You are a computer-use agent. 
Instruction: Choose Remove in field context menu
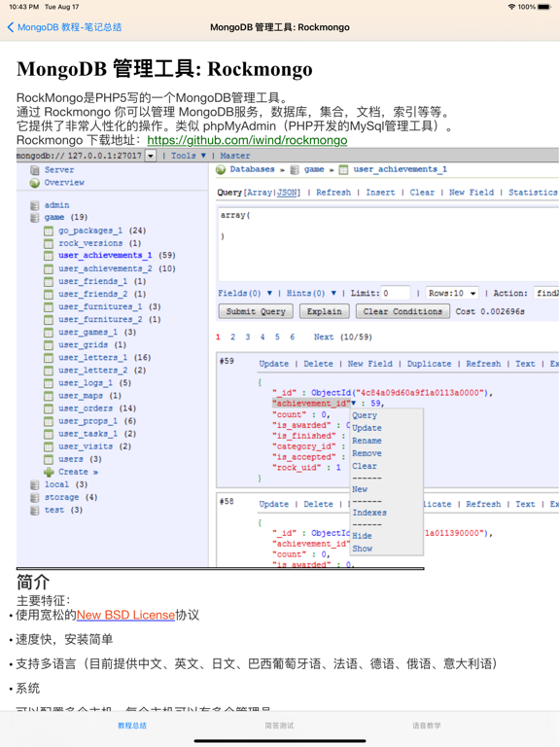point(367,453)
